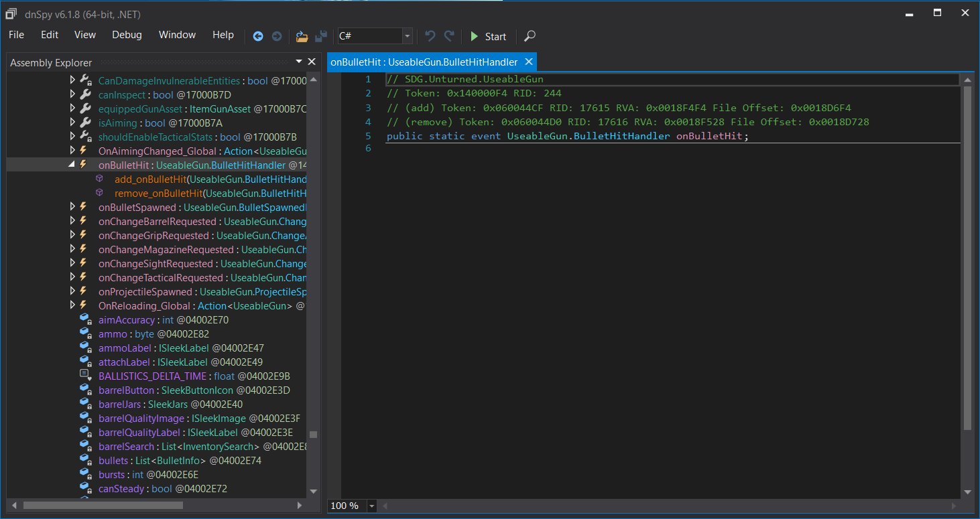Open the Window menu

[177, 35]
